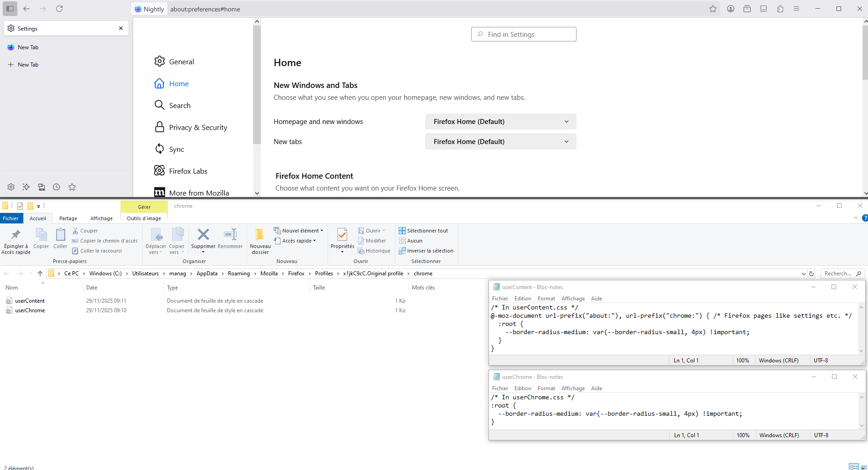
Task: Open the extensions puzzle icon
Action: point(780,9)
